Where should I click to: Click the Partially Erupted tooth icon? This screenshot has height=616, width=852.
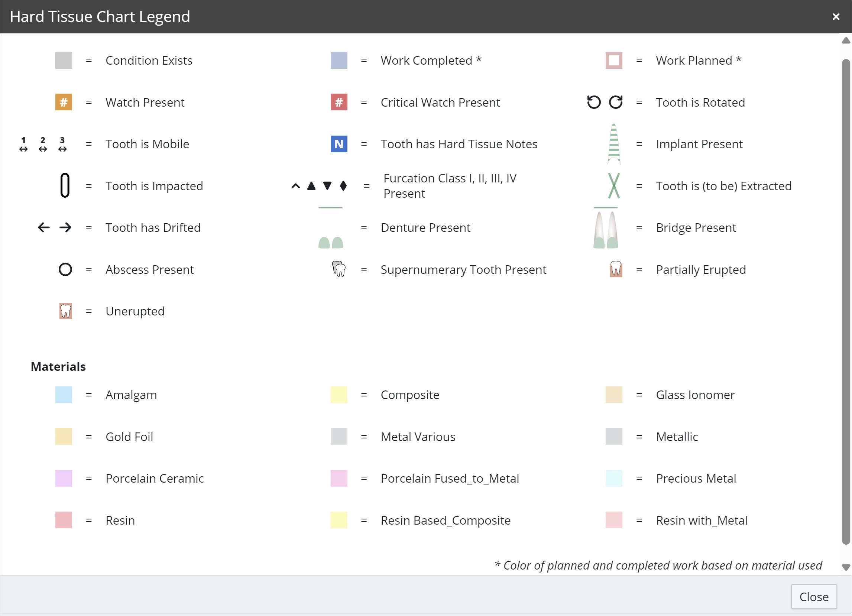coord(616,269)
